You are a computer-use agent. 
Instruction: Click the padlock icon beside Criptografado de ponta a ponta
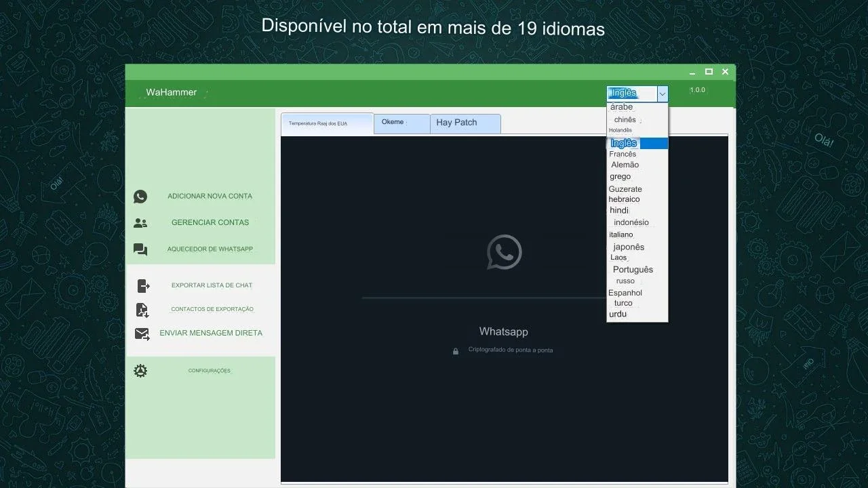click(x=456, y=351)
